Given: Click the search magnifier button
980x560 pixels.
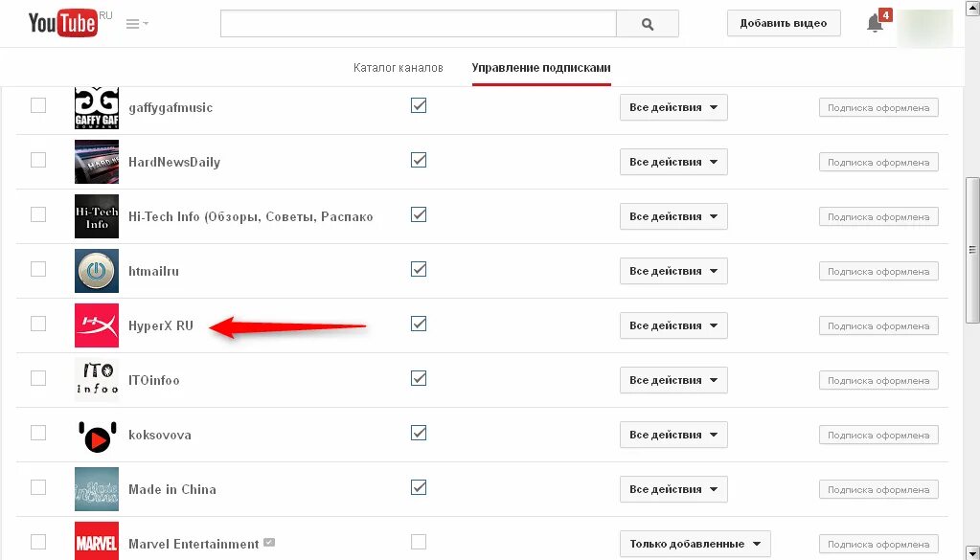Looking at the screenshot, I should pyautogui.click(x=648, y=24).
